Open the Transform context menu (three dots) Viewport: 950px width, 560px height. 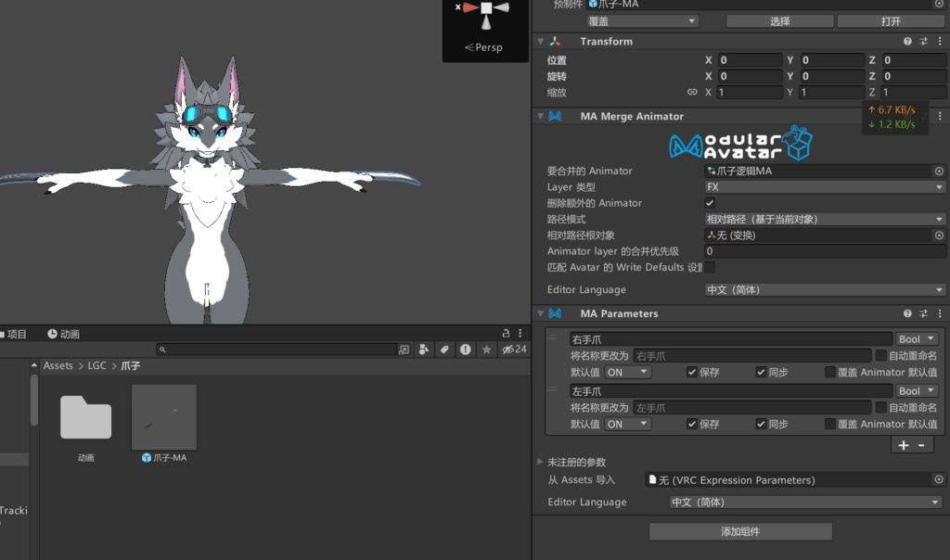tap(940, 41)
